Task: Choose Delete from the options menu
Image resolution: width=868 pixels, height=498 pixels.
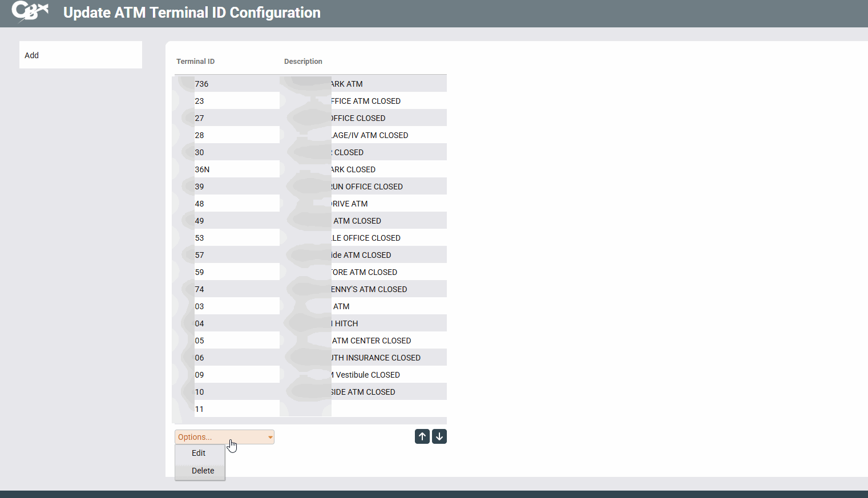Action: tap(203, 471)
